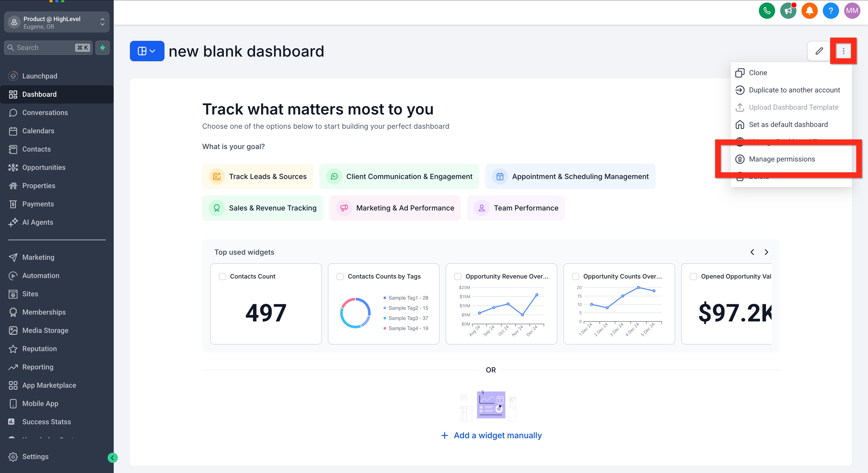Click the pencil edit dashboard icon

coord(819,51)
